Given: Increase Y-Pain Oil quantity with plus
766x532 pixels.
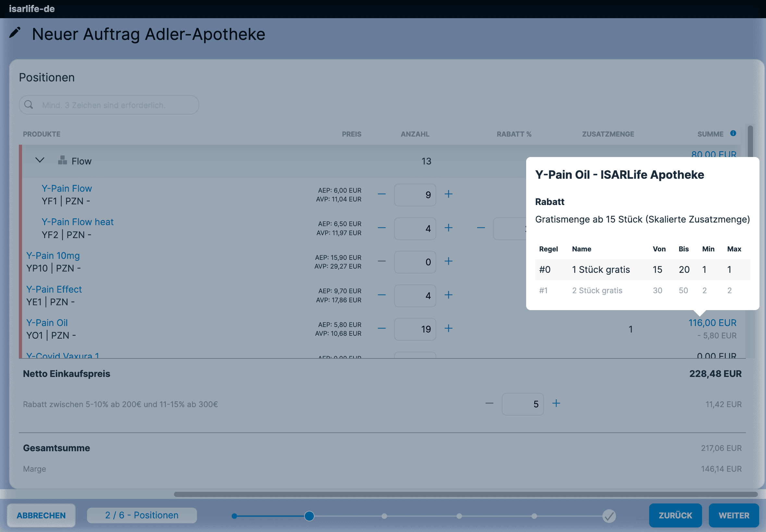Looking at the screenshot, I should (449, 329).
